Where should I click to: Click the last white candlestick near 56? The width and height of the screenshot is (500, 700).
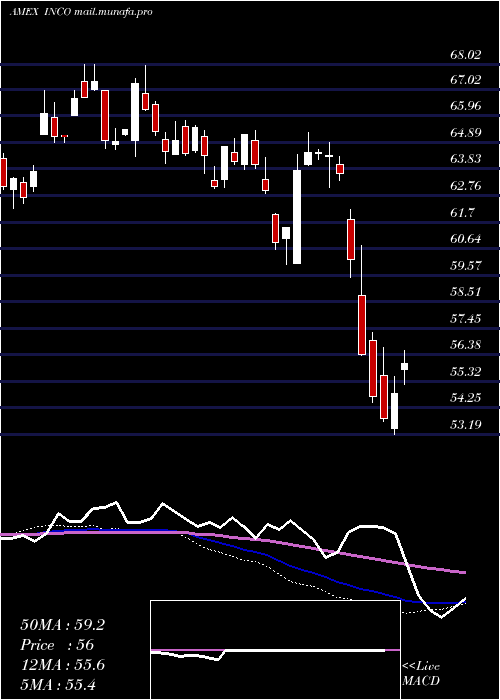pyautogui.click(x=405, y=367)
